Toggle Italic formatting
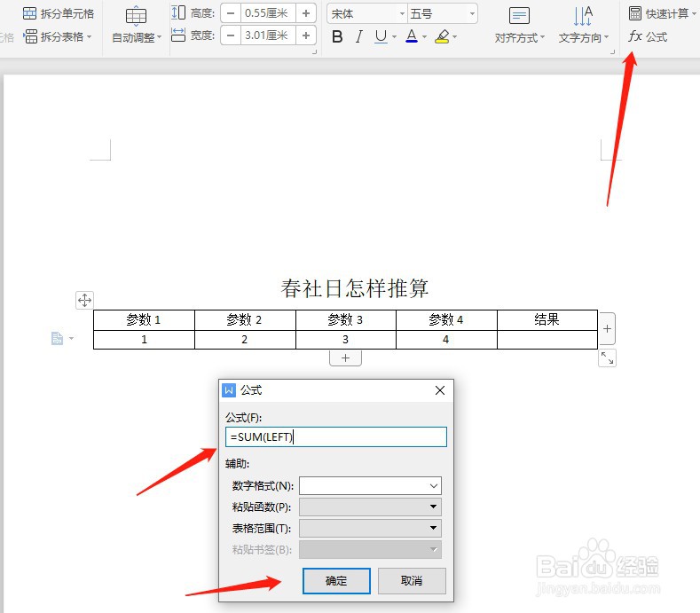The image size is (700, 613). pos(359,36)
